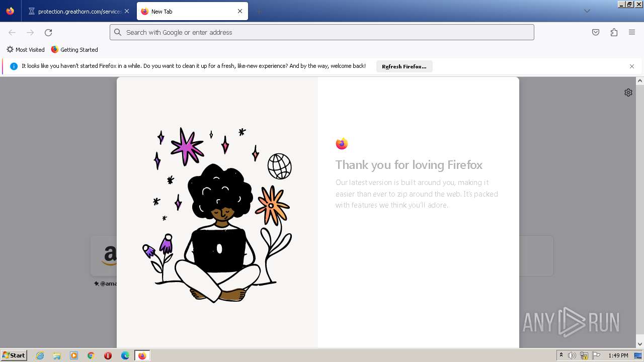Focus the Search with Google address bar
Image resolution: width=644 pixels, height=362 pixels.
click(x=322, y=32)
